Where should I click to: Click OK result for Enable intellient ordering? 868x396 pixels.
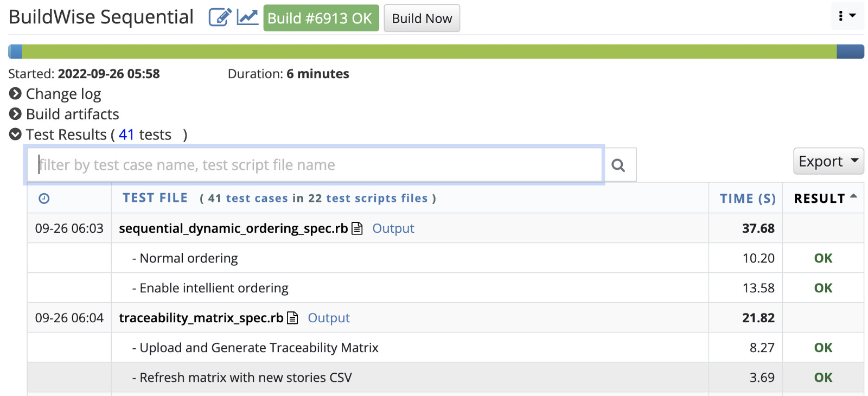(x=823, y=288)
